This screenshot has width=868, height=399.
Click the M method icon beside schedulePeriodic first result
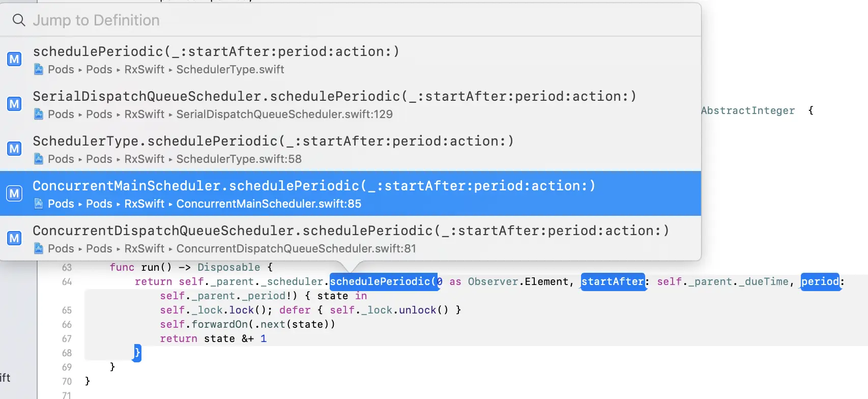pos(14,60)
